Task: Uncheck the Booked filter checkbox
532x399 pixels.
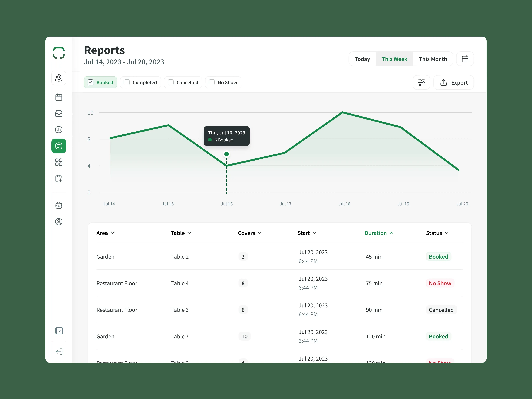Action: point(91,83)
